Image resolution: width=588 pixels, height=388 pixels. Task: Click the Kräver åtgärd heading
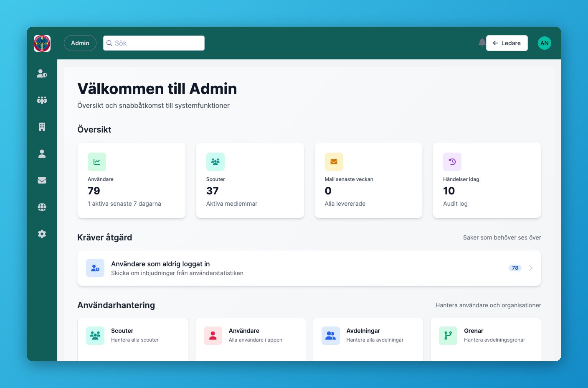coord(105,237)
